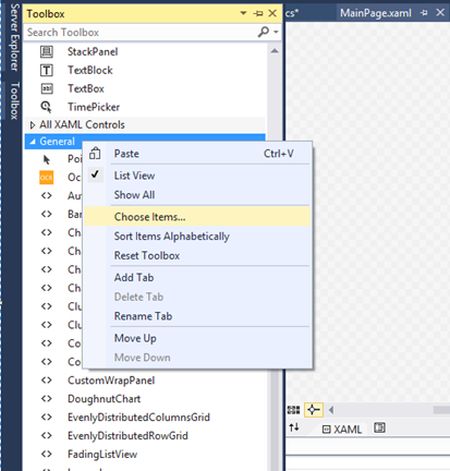Viewport: 450px width, 471px height.
Task: Click Reset Toolbox menu entry
Action: (198, 256)
